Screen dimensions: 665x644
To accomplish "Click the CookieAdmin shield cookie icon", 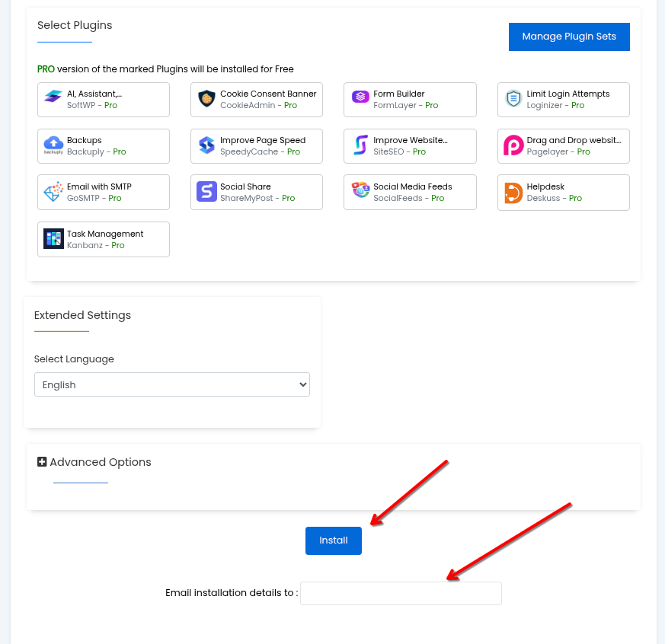I will pyautogui.click(x=206, y=99).
